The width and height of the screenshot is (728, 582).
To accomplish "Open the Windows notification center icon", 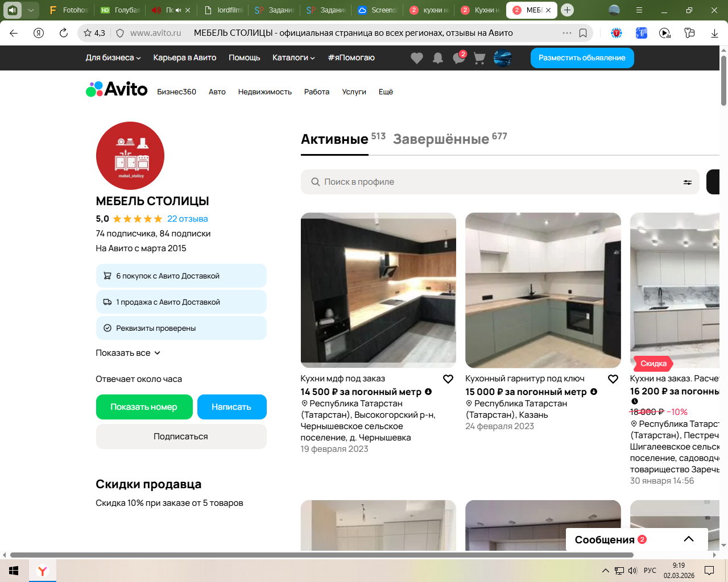I will (709, 571).
